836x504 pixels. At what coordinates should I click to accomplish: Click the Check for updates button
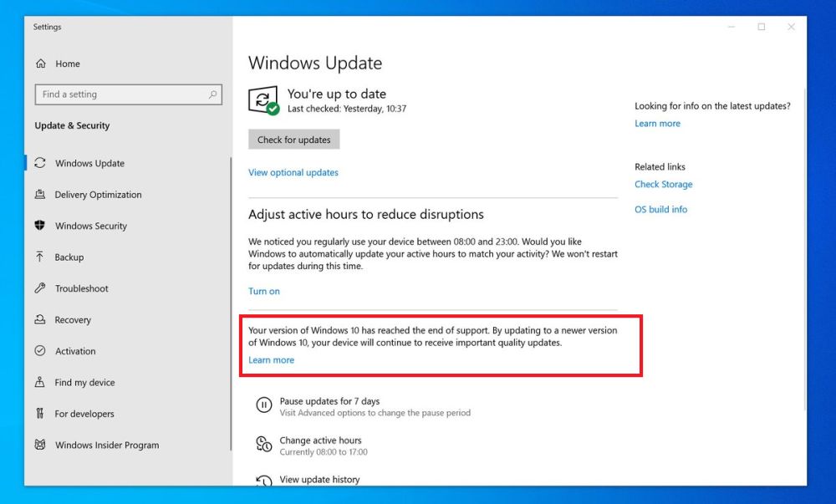click(293, 140)
